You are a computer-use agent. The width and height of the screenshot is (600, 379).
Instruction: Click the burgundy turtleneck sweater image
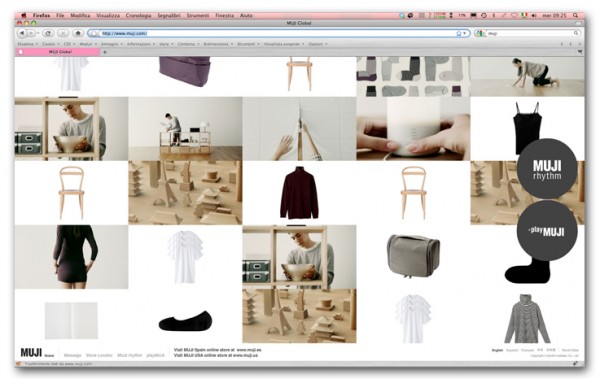[299, 193]
